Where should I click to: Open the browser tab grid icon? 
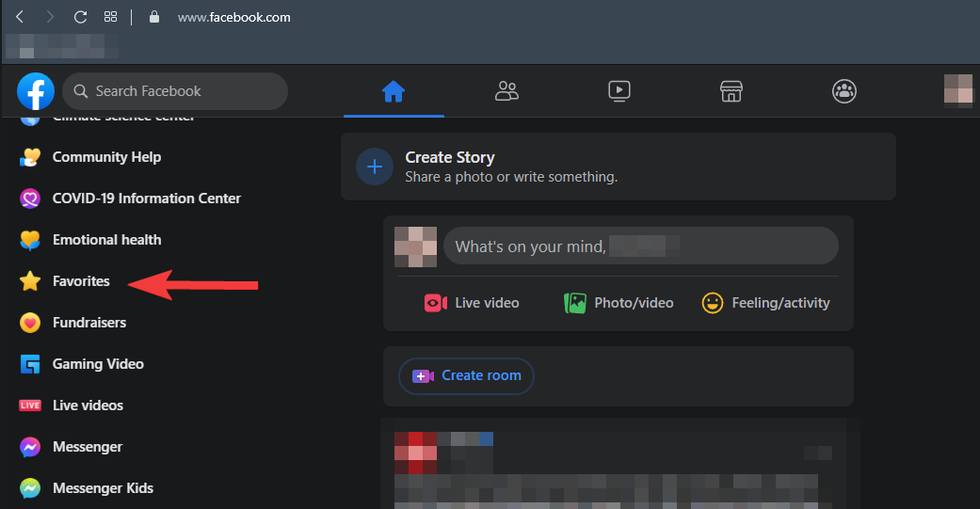tap(111, 17)
